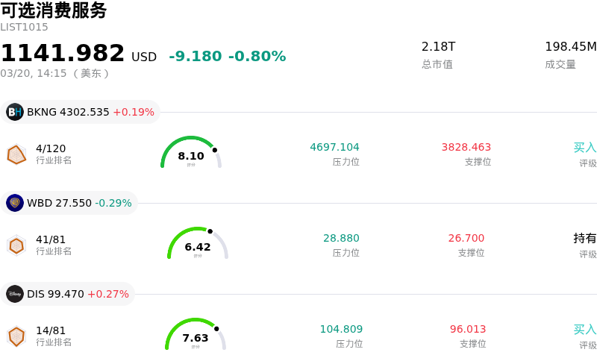Click the 2.18T total market cap value
This screenshot has height=364, width=597.
pos(438,47)
